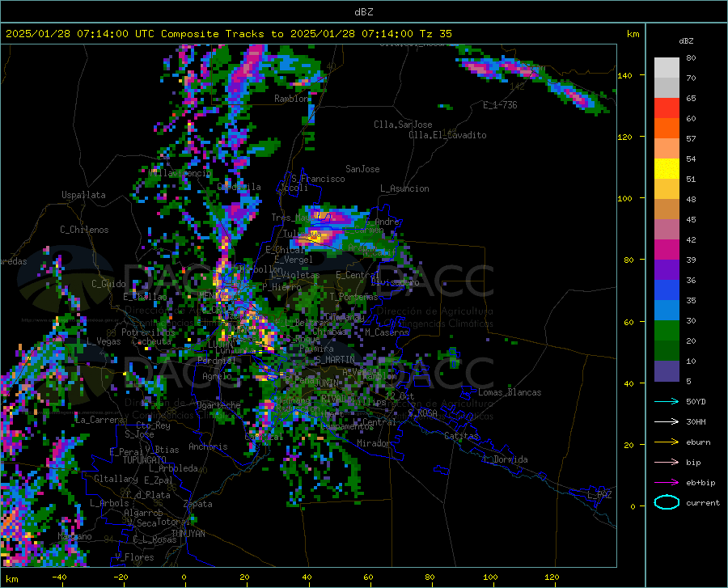Screen dimensions: 728x588
Task: Click the cyan ellipse 'current' legend symbol
Action: [x=667, y=502]
